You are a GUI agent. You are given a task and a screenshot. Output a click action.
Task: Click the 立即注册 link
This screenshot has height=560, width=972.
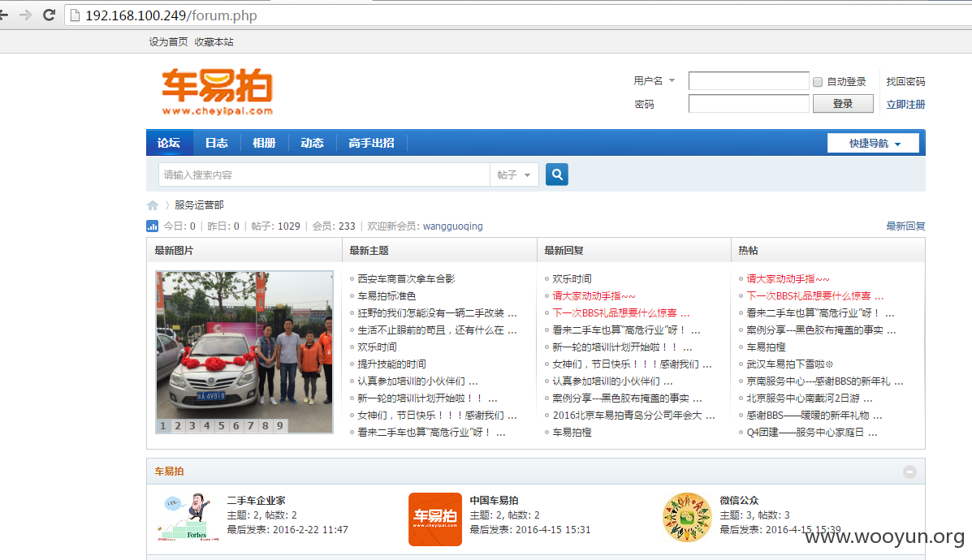pyautogui.click(x=905, y=104)
